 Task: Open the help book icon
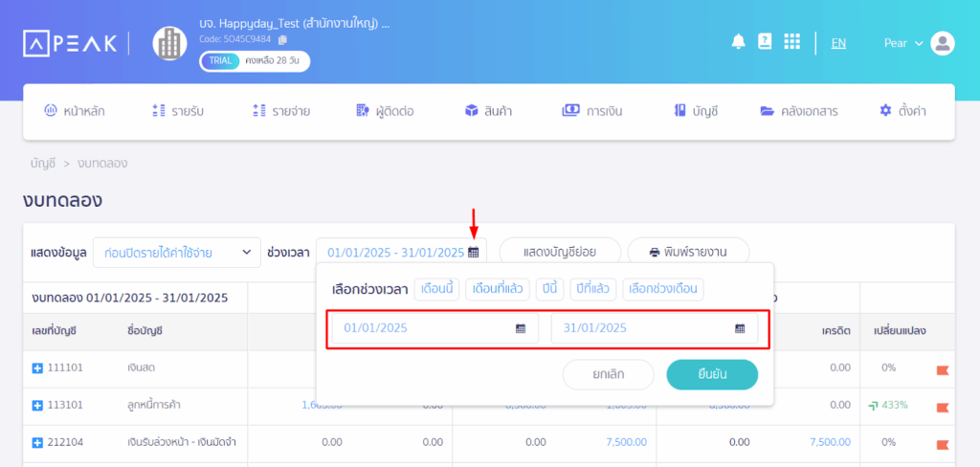(x=764, y=42)
